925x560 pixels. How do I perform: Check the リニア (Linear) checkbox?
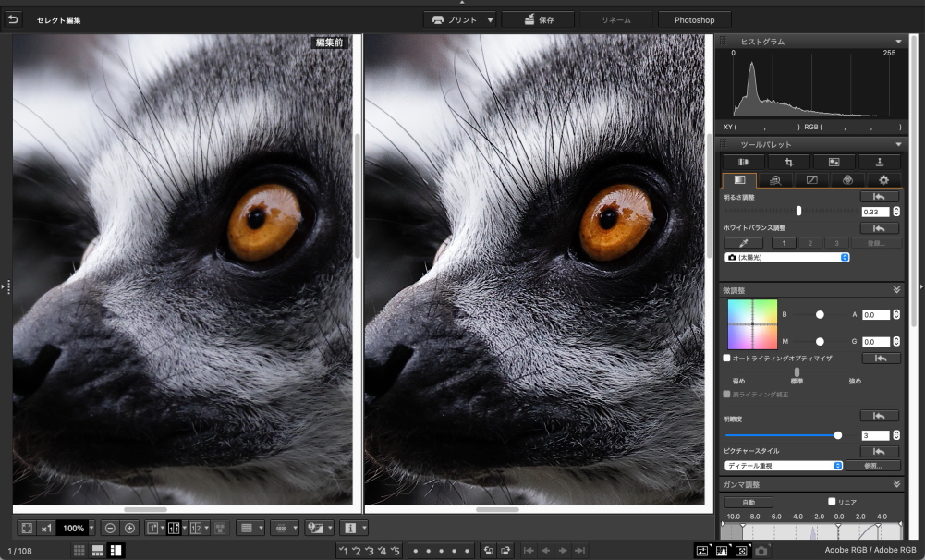tap(832, 501)
